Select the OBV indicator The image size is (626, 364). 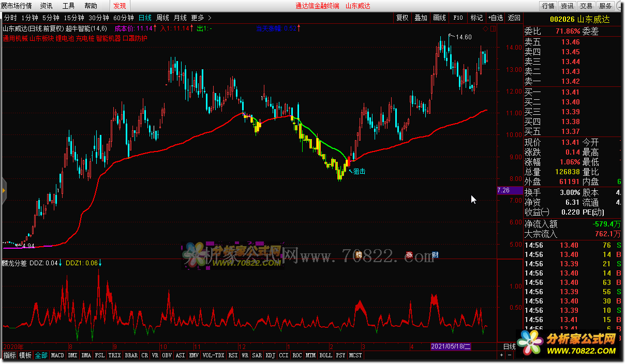point(167,356)
